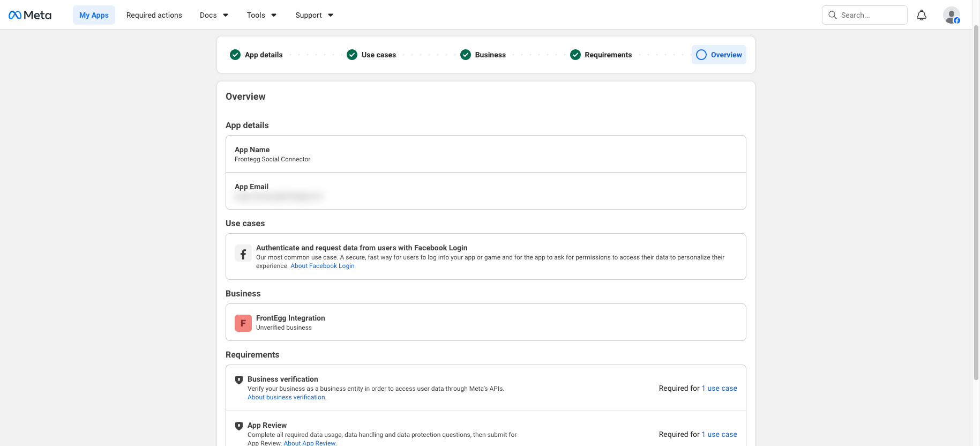Click the Meta logo
This screenshot has width=980, height=446.
pos(30,15)
